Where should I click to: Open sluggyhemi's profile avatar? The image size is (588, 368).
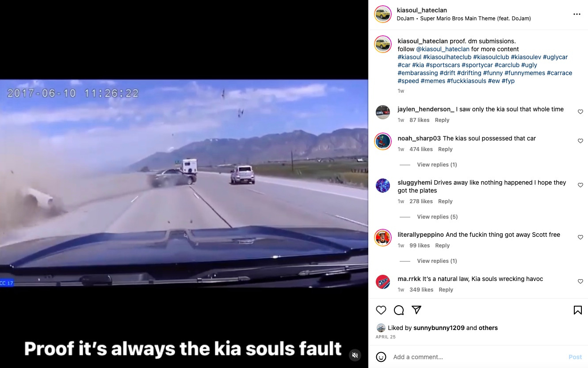pos(383,186)
